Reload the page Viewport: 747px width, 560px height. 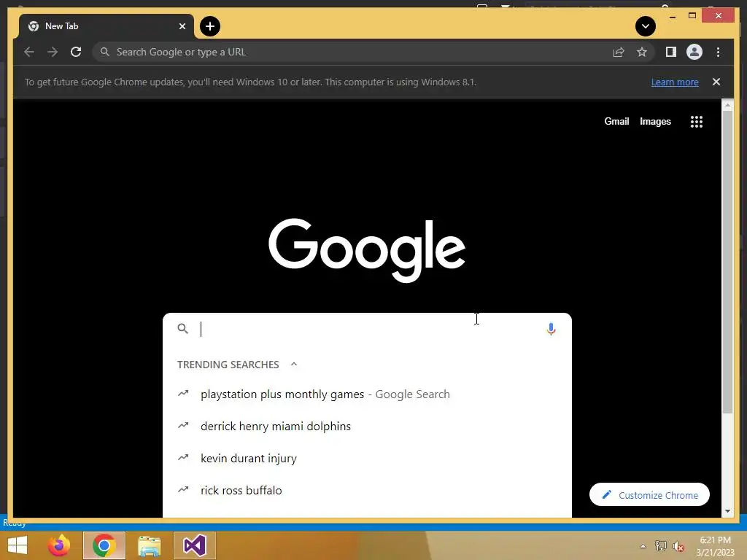76,52
